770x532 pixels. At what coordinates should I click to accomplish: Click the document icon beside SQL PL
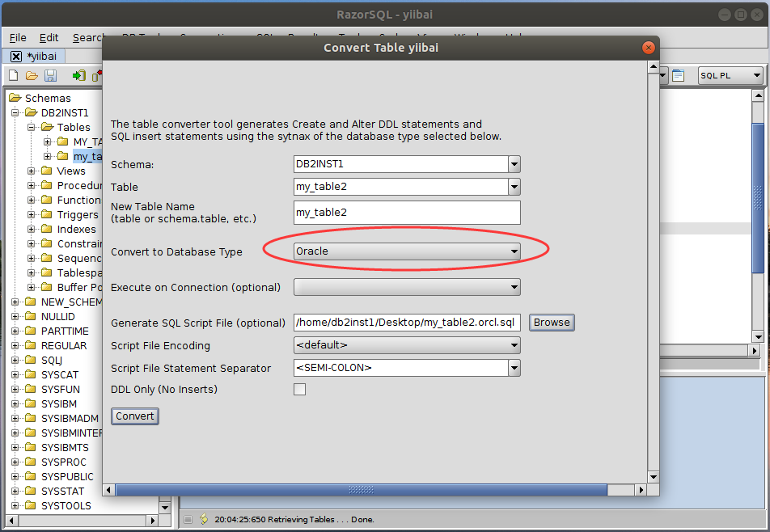(679, 76)
